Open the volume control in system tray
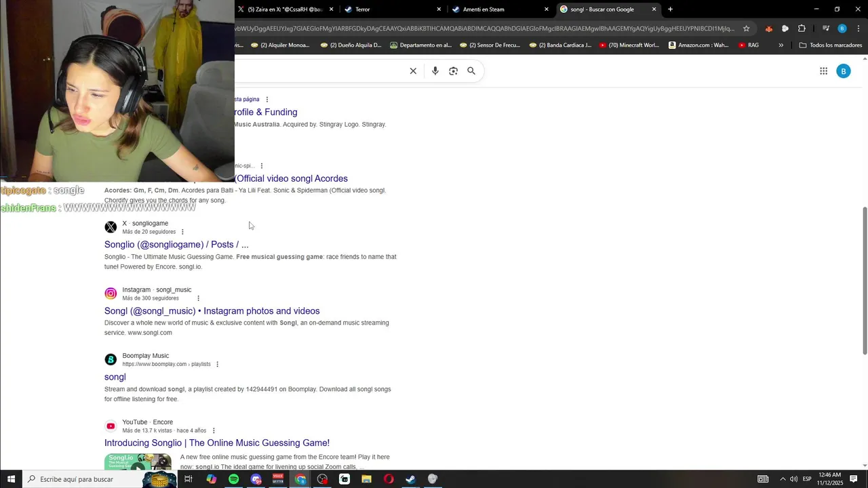Viewport: 868px width, 488px height. [x=793, y=479]
